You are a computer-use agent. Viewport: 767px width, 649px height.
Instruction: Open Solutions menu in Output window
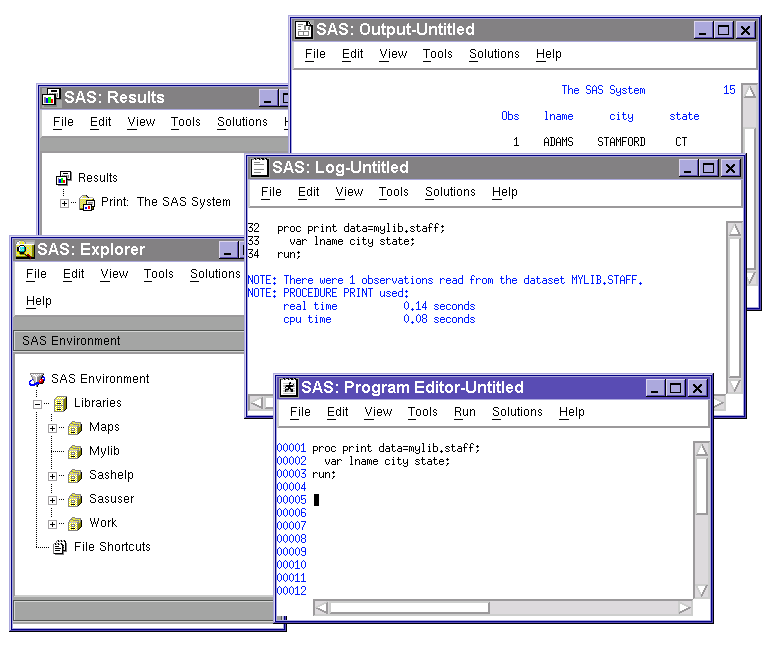(x=494, y=54)
